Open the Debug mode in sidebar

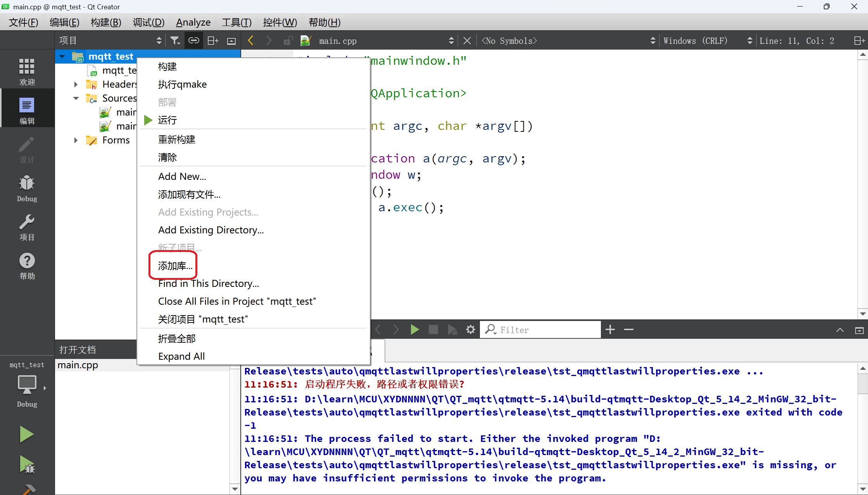[27, 188]
